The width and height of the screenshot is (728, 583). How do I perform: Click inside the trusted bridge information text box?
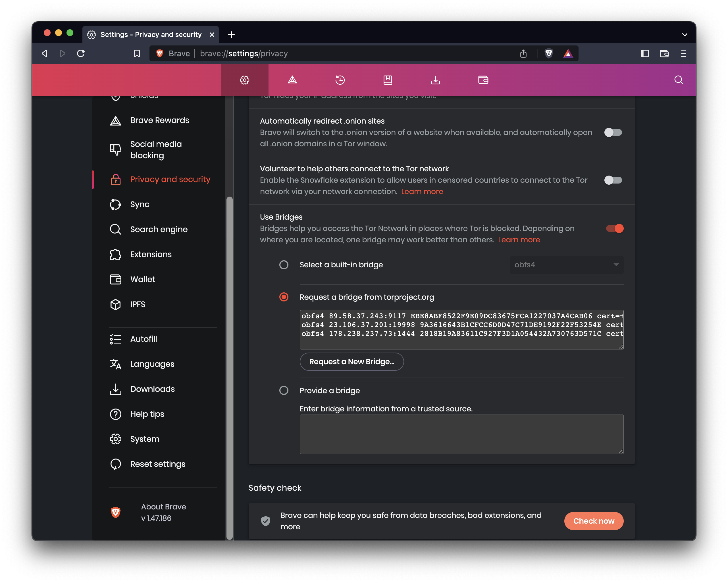coord(461,434)
